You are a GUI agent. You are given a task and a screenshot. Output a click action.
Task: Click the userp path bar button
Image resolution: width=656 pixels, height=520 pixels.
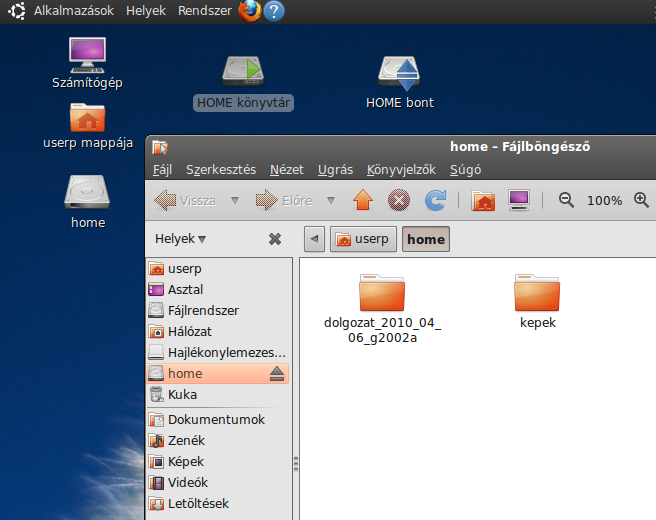pyautogui.click(x=362, y=240)
